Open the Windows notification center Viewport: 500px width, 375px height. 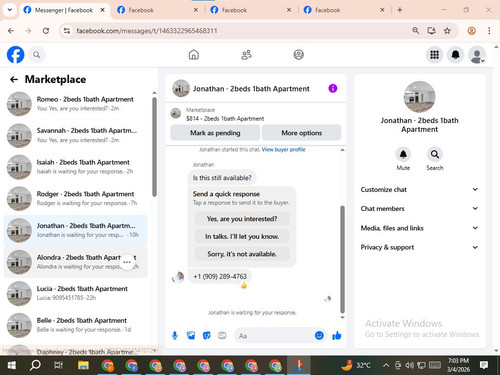(x=484, y=365)
